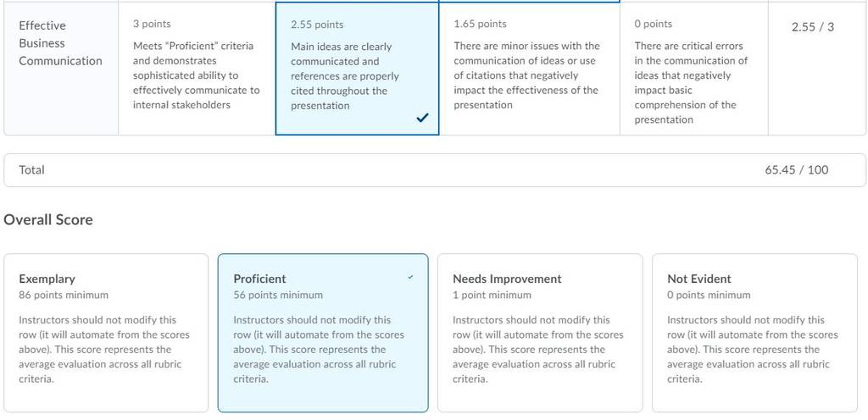Select the 1.65 points minor issues cell
This screenshot has height=420, width=868.
tap(529, 68)
